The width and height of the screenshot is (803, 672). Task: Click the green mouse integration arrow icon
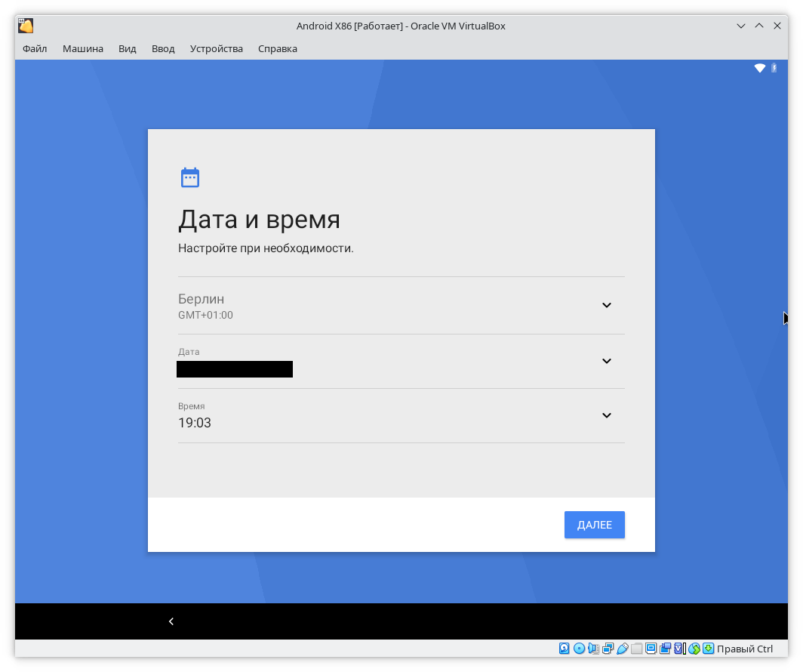[x=708, y=649]
